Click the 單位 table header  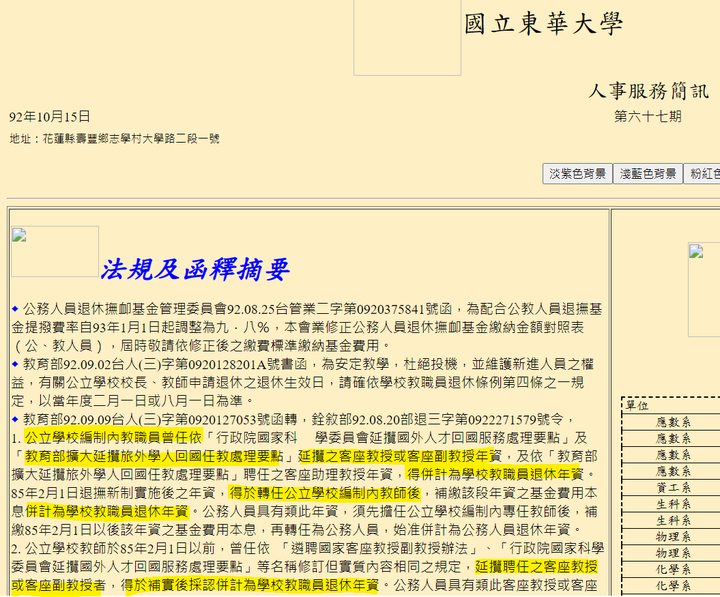637,406
